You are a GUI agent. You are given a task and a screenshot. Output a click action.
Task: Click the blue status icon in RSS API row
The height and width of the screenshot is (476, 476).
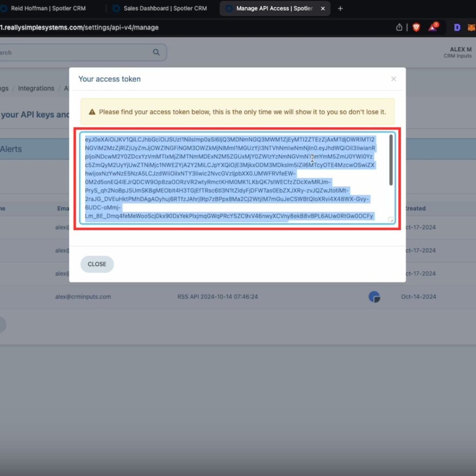(x=374, y=297)
